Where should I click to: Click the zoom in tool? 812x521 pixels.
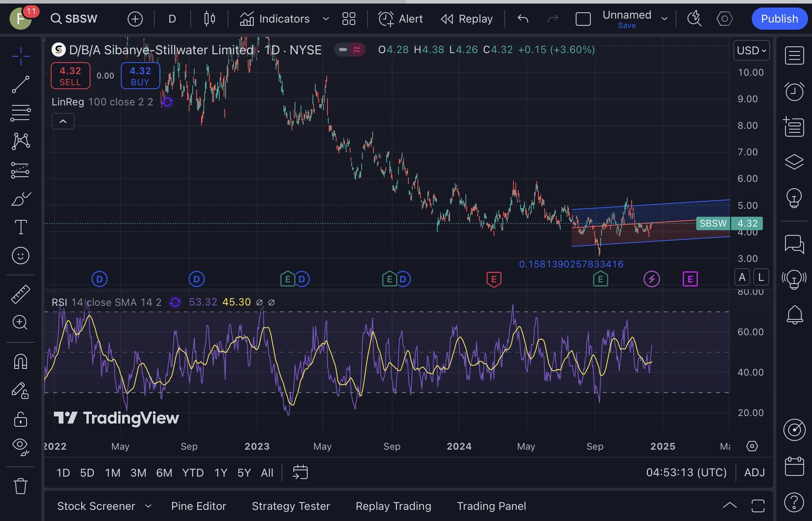(21, 322)
